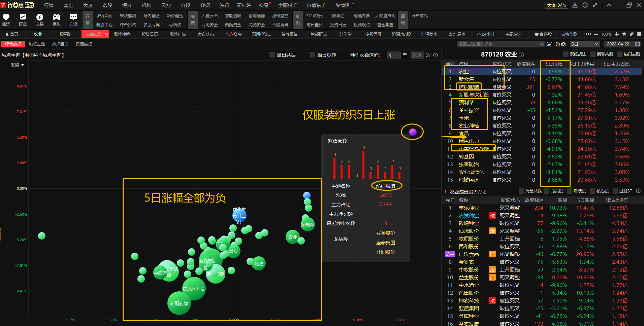Click the 核 badge beside 农发种业
Screen dimensions: 644x326
[492, 216]
